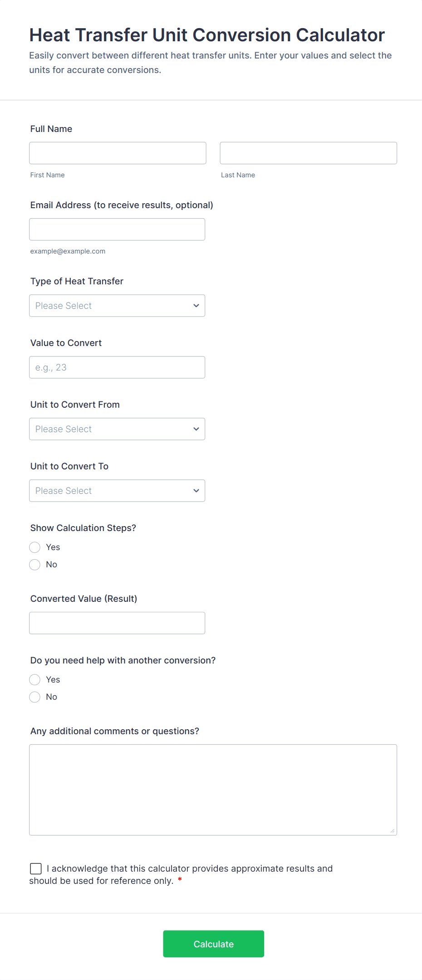Open the Unit to Convert To dropdown

tap(117, 491)
